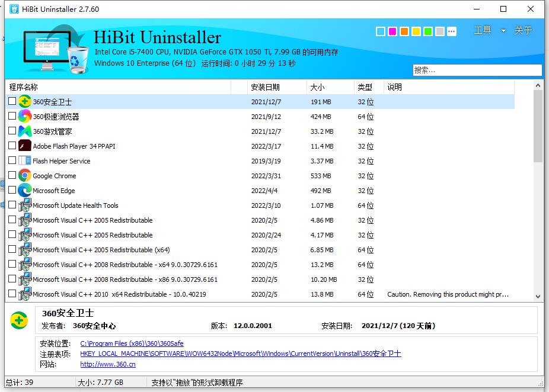Open the dropdown arrow next to 工具
Image resolution: width=549 pixels, height=392 pixels.
(x=503, y=31)
